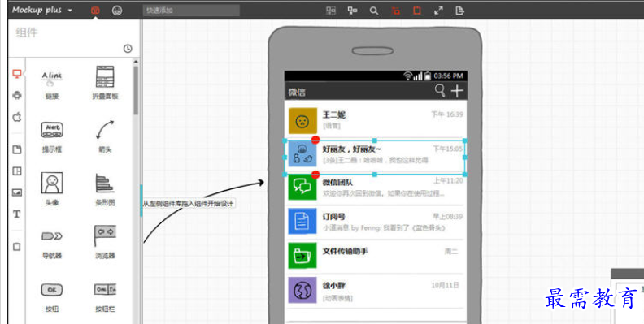Click the 03:56 PM status time
The image size is (644, 324).
tap(449, 76)
